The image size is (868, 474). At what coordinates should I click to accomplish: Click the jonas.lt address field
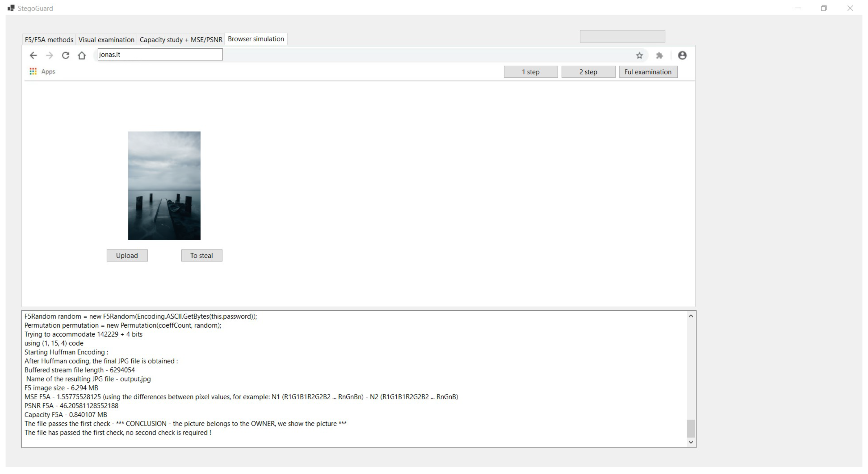click(160, 54)
